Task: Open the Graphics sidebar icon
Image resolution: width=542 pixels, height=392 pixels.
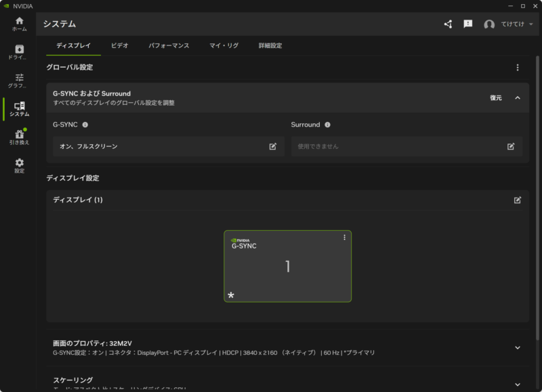Action: click(x=19, y=81)
